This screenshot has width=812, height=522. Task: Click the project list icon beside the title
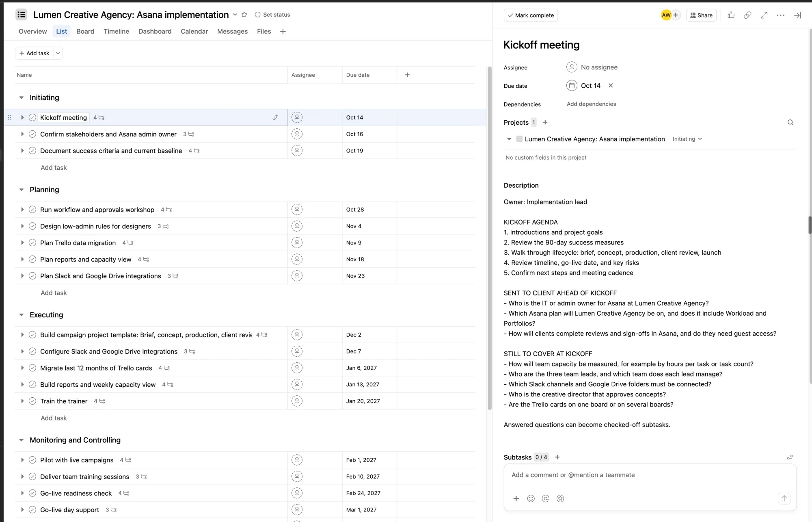(x=22, y=15)
